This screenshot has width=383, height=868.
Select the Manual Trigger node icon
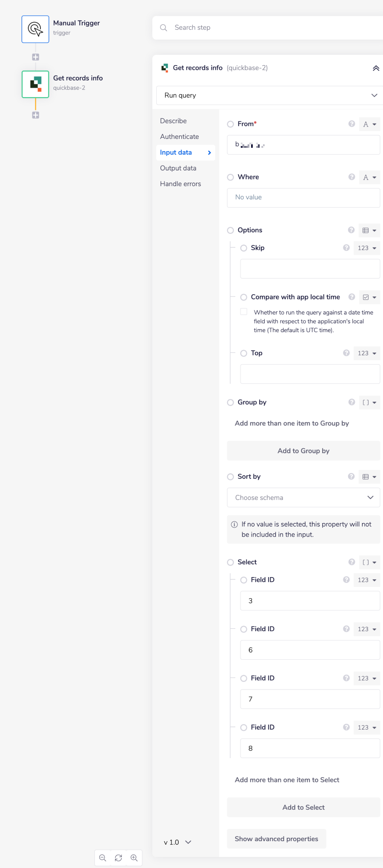point(35,29)
